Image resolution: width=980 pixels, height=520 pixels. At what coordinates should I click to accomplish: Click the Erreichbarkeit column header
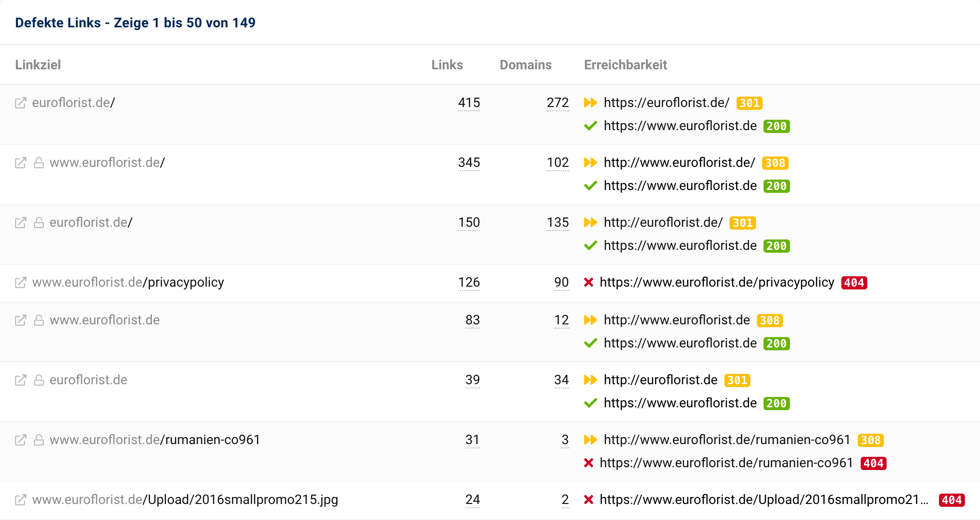(x=625, y=65)
